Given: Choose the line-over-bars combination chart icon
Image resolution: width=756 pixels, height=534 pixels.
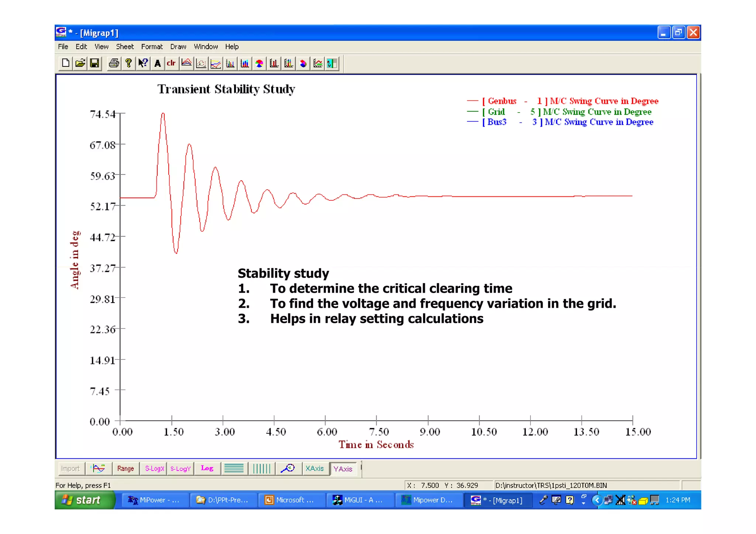Looking at the screenshot, I should pos(317,63).
